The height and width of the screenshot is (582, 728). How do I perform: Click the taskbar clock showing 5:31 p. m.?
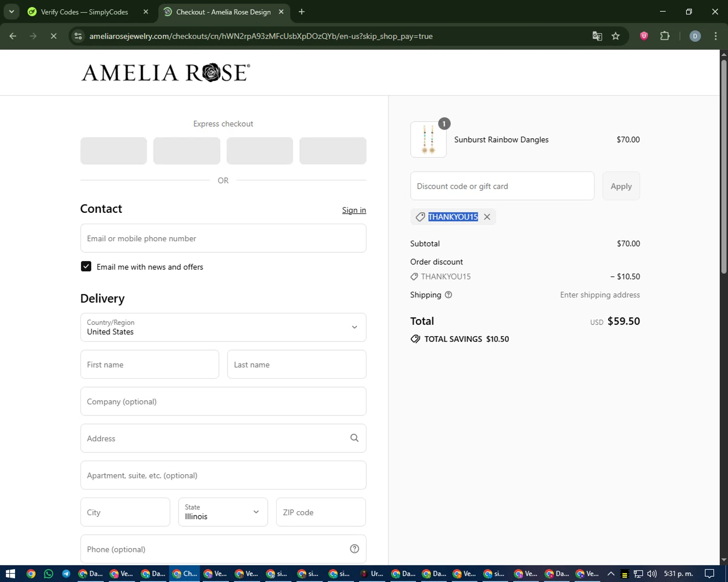click(x=678, y=574)
